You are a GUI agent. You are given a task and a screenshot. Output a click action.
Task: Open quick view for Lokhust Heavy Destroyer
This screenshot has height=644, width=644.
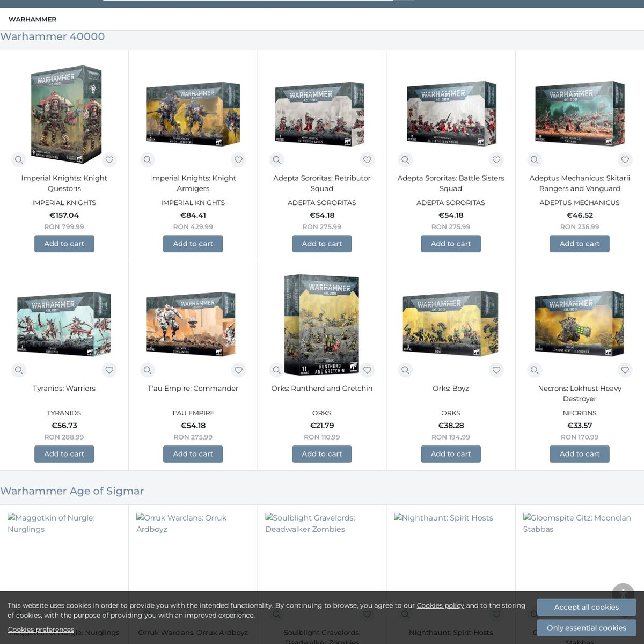534,370
